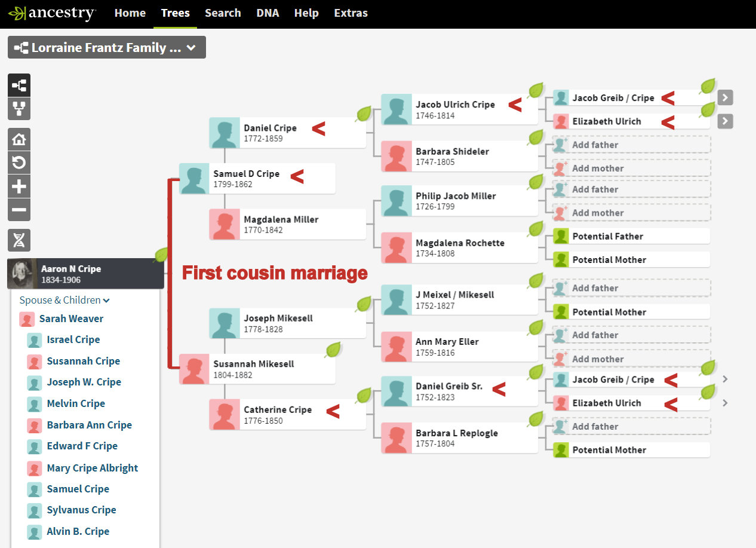Expand ancestors of top Elizabeth Ulrich

[x=725, y=121]
